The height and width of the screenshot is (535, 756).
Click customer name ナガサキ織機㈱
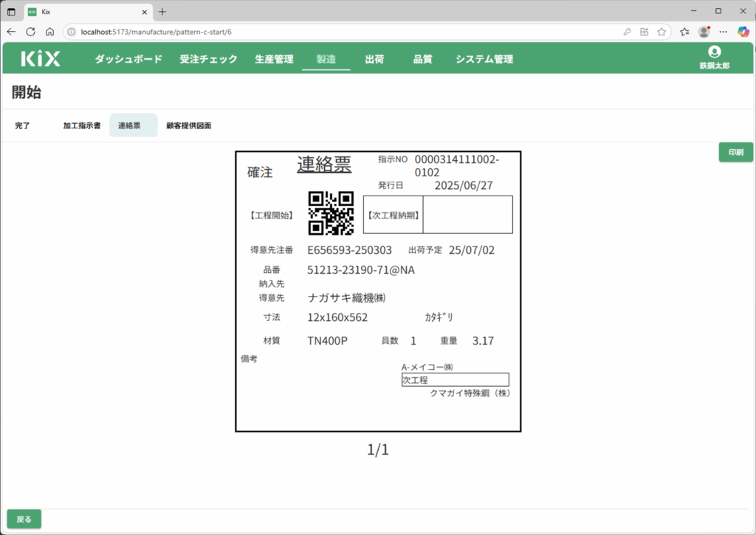point(347,298)
